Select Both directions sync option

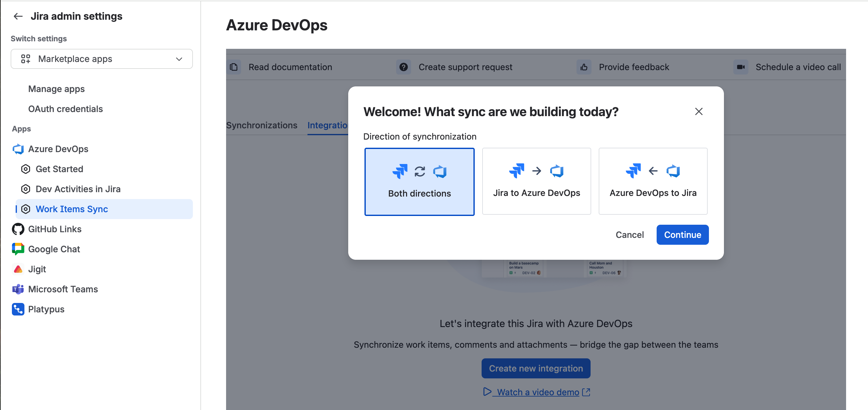[419, 182]
